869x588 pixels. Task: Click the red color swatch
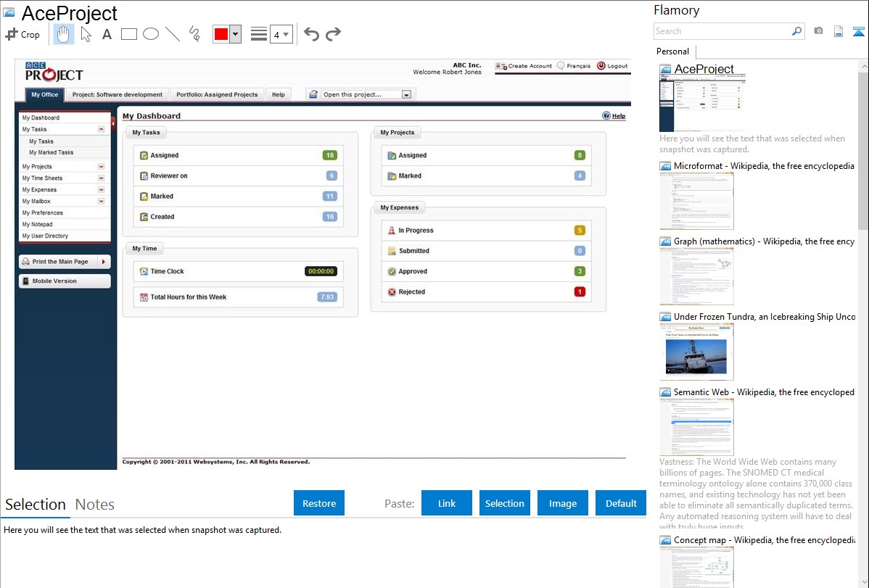221,34
